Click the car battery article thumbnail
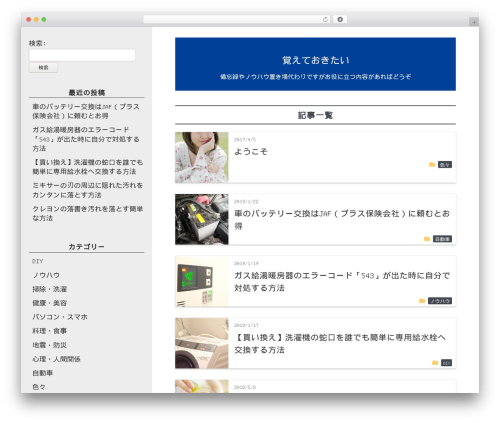Image resolution: width=500 pixels, height=423 pixels. pos(202,219)
